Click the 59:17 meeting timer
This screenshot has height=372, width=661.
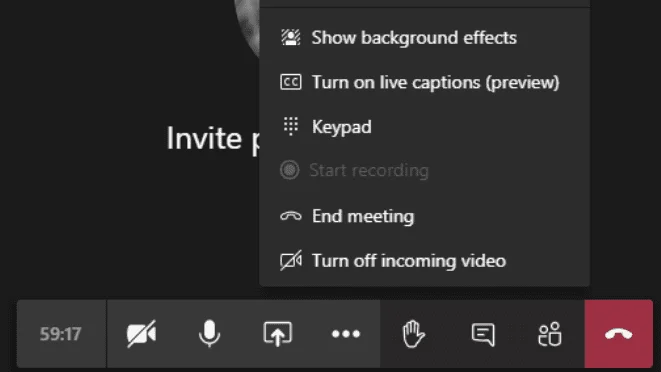(60, 334)
